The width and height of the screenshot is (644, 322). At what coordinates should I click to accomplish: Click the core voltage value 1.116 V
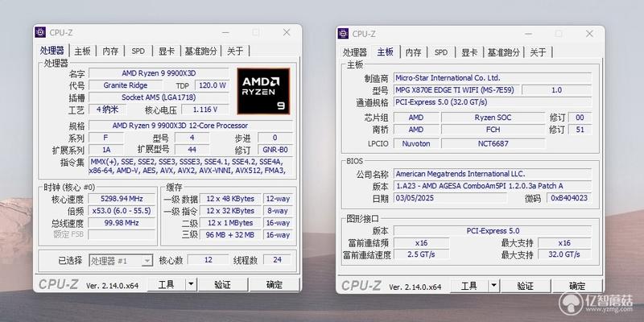tap(205, 109)
